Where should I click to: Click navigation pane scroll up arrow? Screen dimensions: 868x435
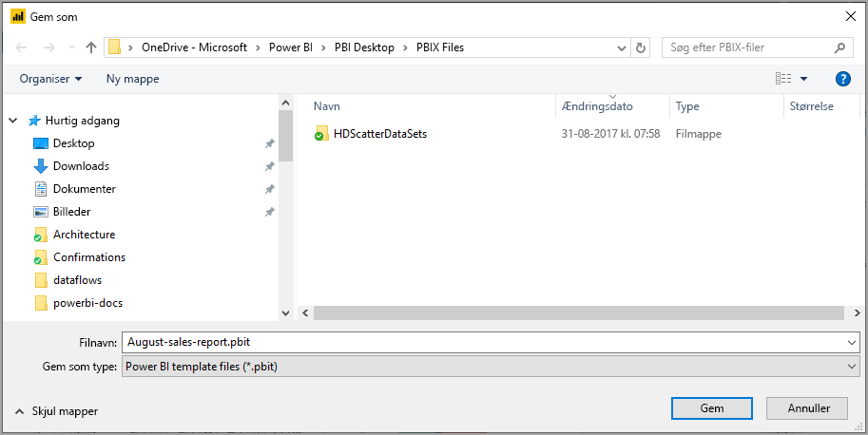(285, 103)
